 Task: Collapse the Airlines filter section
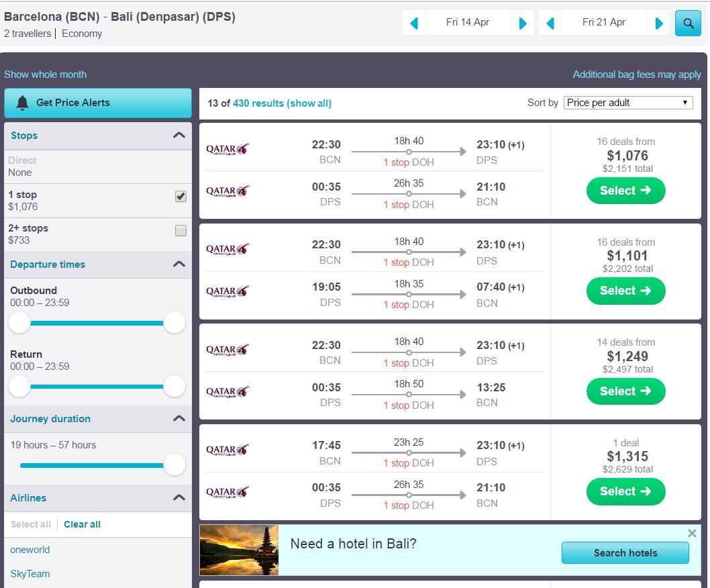point(179,497)
